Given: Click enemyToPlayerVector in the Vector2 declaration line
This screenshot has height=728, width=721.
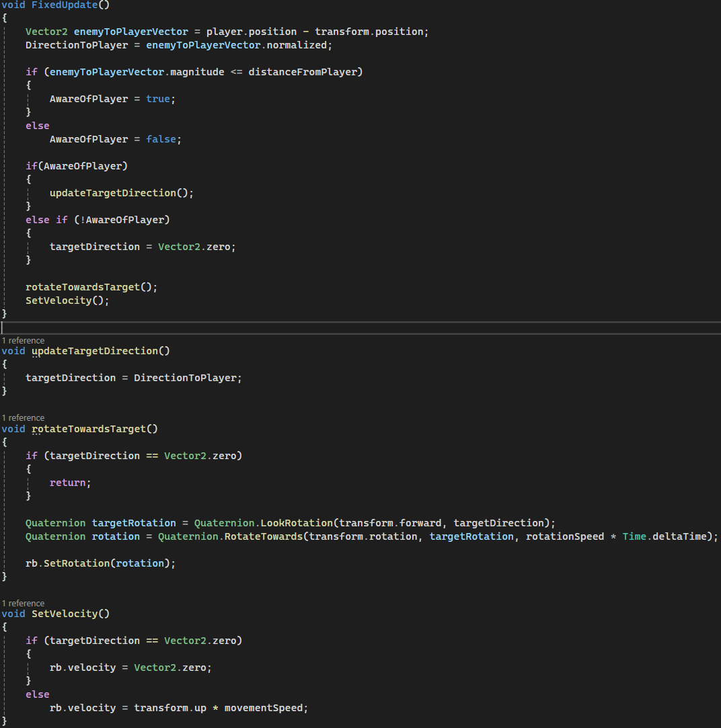Looking at the screenshot, I should [131, 32].
